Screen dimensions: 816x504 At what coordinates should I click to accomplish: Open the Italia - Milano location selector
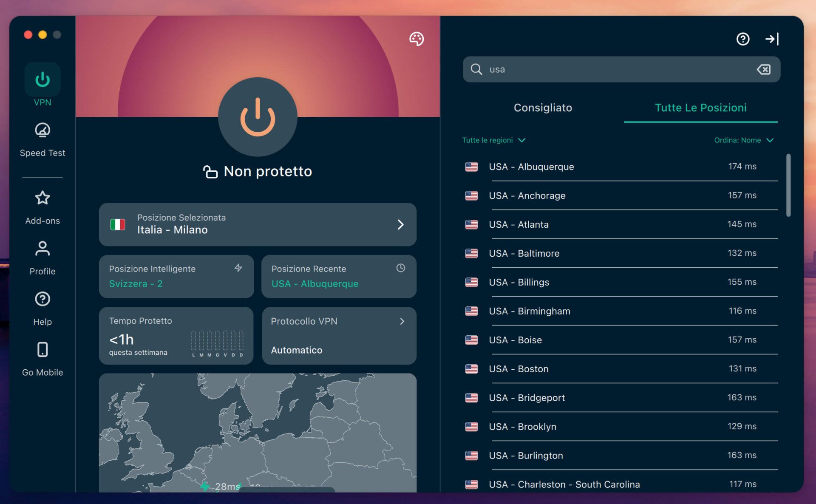258,225
